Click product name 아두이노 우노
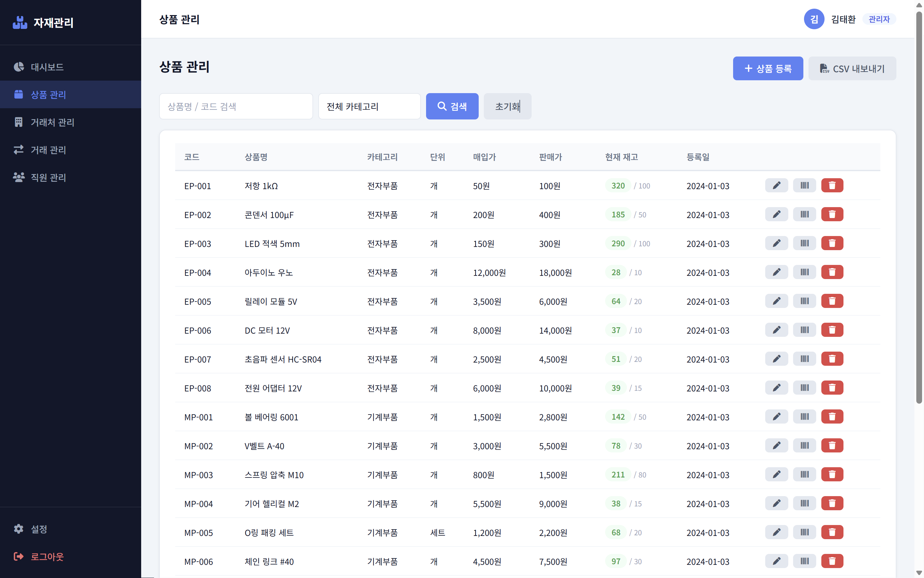This screenshot has width=924, height=578. (x=269, y=273)
